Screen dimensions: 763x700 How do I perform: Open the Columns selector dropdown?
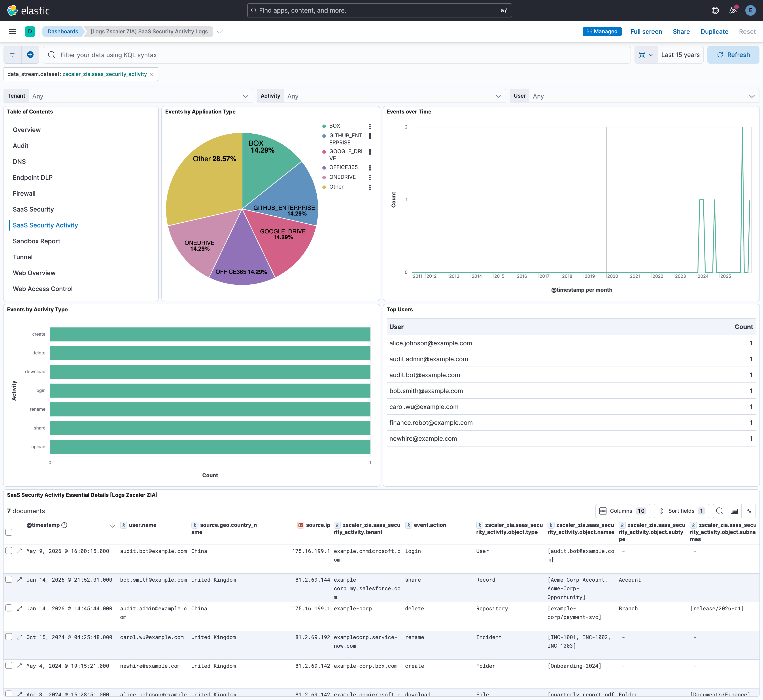pos(623,511)
